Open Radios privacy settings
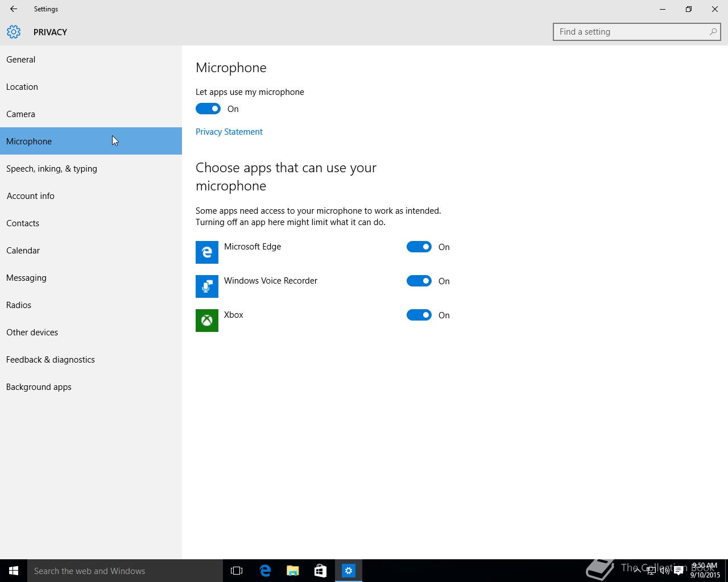The width and height of the screenshot is (728, 582). coord(91,305)
